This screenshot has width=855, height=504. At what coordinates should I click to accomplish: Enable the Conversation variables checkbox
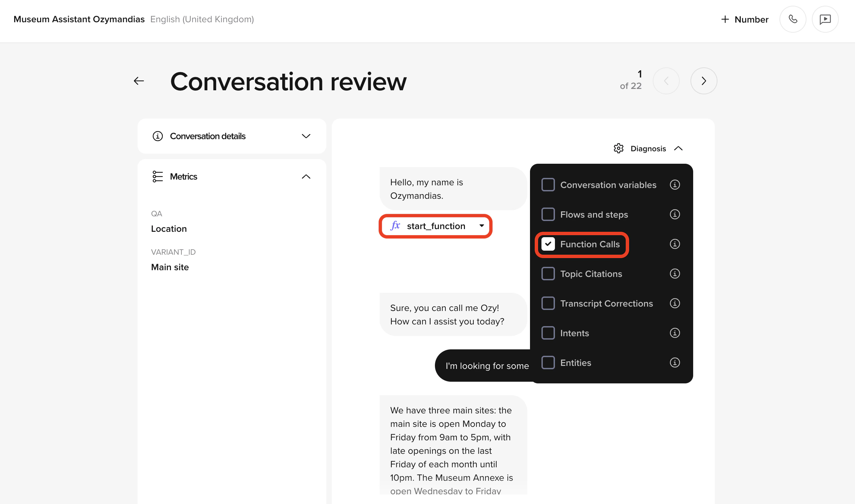(548, 185)
